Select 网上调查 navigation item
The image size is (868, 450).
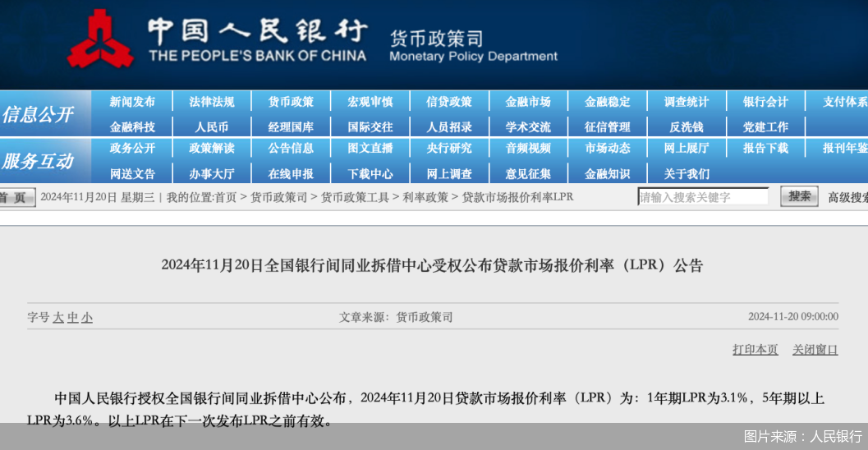[x=449, y=174]
